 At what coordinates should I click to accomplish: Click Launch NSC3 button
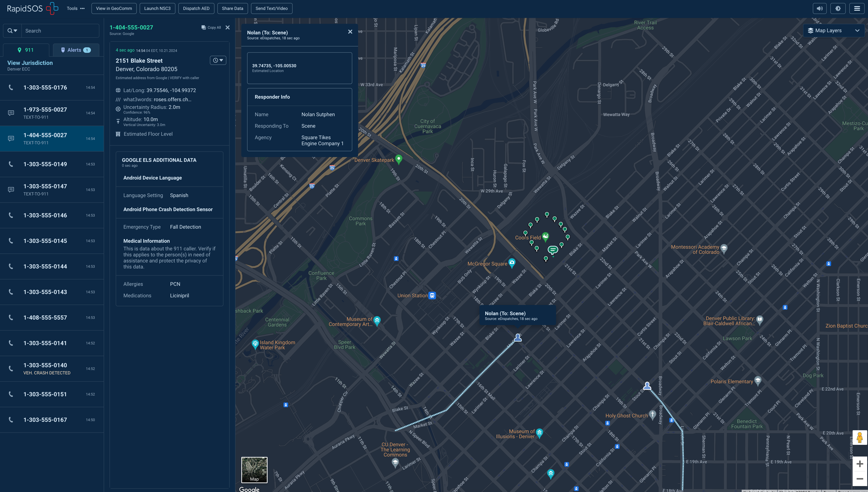[157, 8]
